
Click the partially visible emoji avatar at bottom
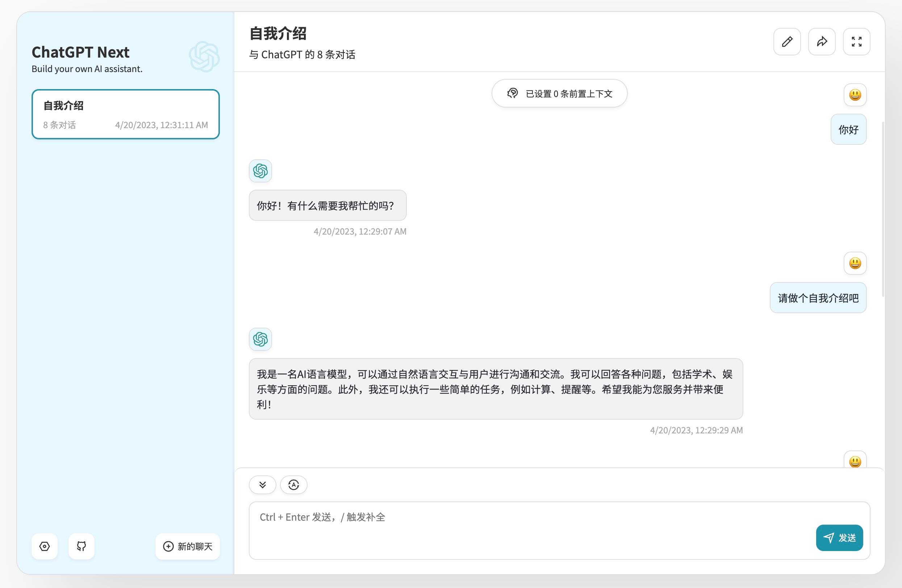pyautogui.click(x=855, y=460)
